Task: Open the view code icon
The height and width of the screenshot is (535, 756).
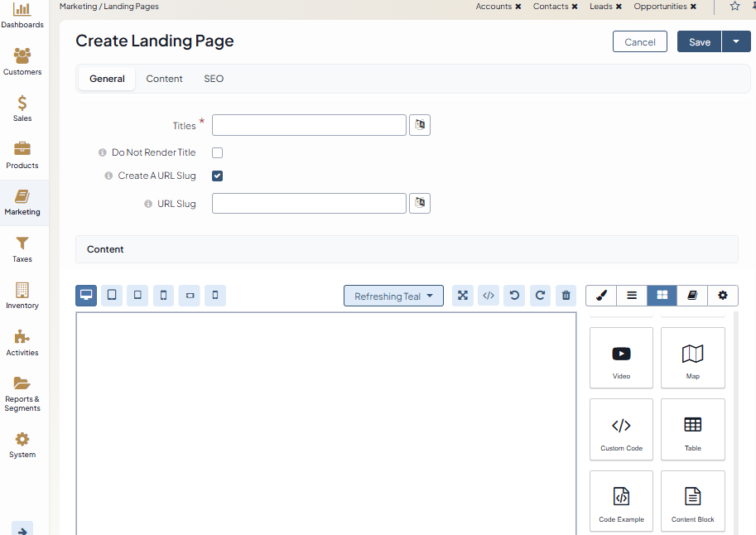Action: click(x=489, y=296)
